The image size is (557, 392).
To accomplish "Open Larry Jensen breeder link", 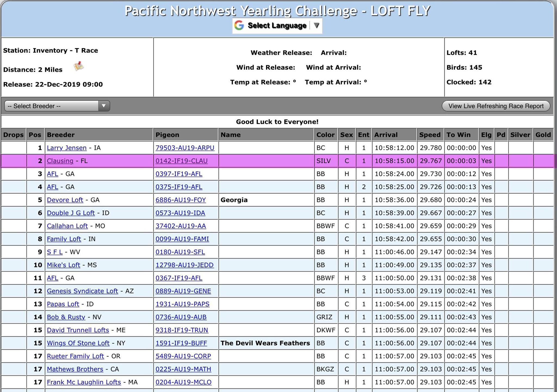I will [x=67, y=148].
